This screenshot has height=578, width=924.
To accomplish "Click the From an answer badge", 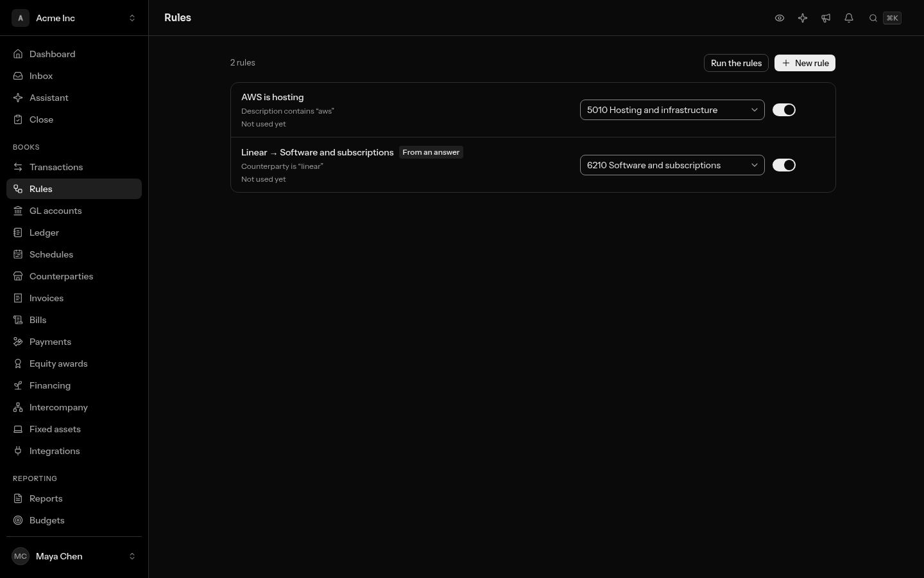I will [431, 152].
